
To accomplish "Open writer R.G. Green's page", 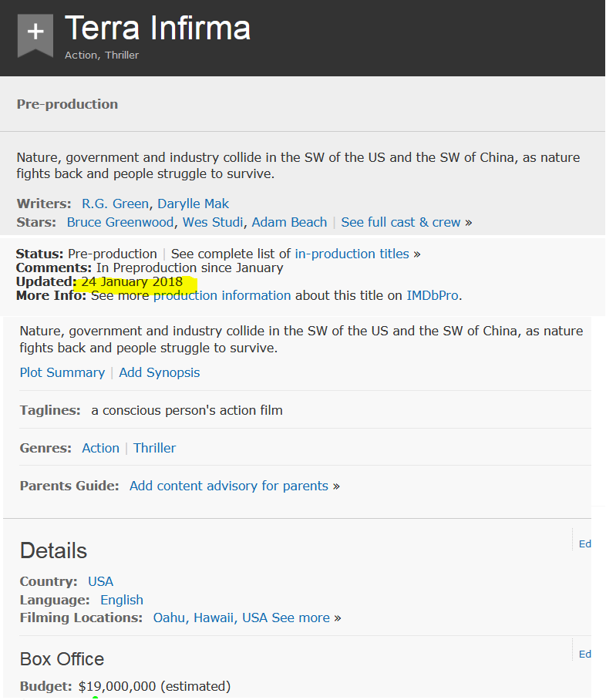I will pyautogui.click(x=115, y=204).
